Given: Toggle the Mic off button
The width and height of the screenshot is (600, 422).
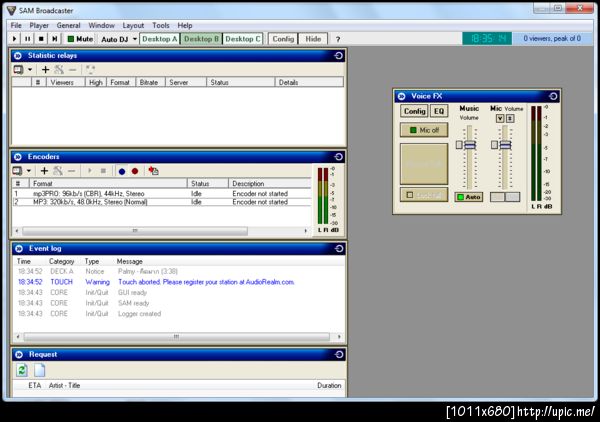Looking at the screenshot, I should [x=424, y=130].
